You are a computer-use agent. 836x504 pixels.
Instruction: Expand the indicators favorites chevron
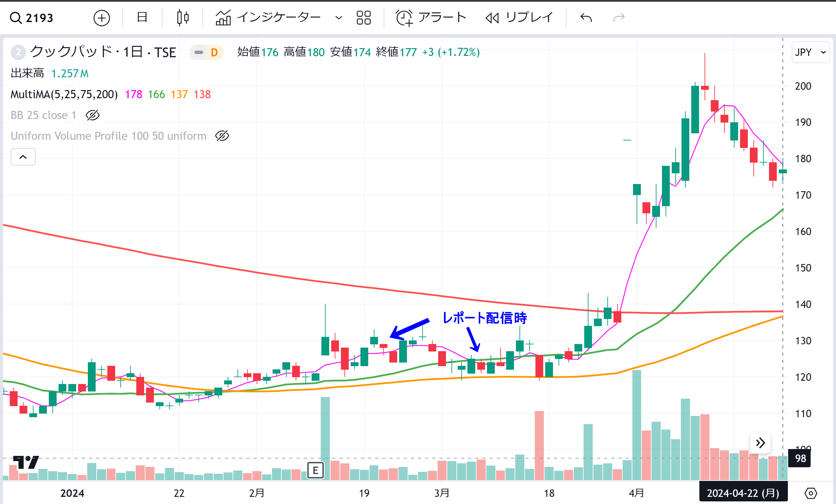339,18
